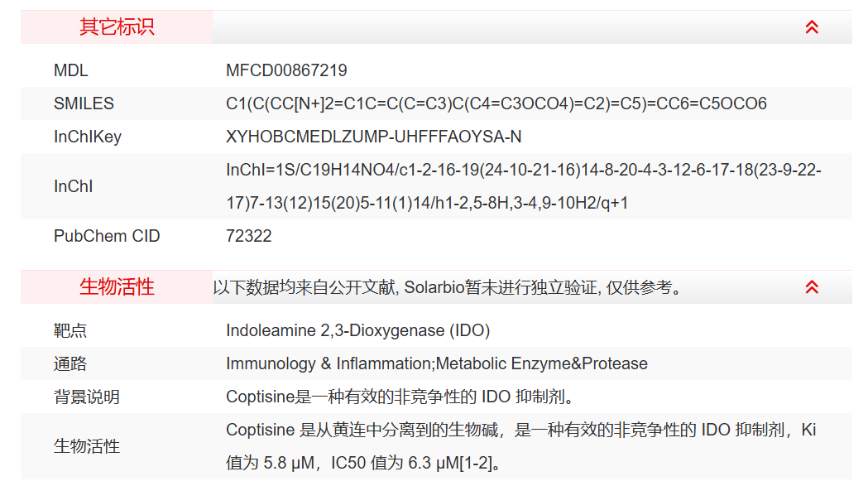Collapse the 生物活性 section with its chevron
The image size is (868, 481).
(x=812, y=287)
